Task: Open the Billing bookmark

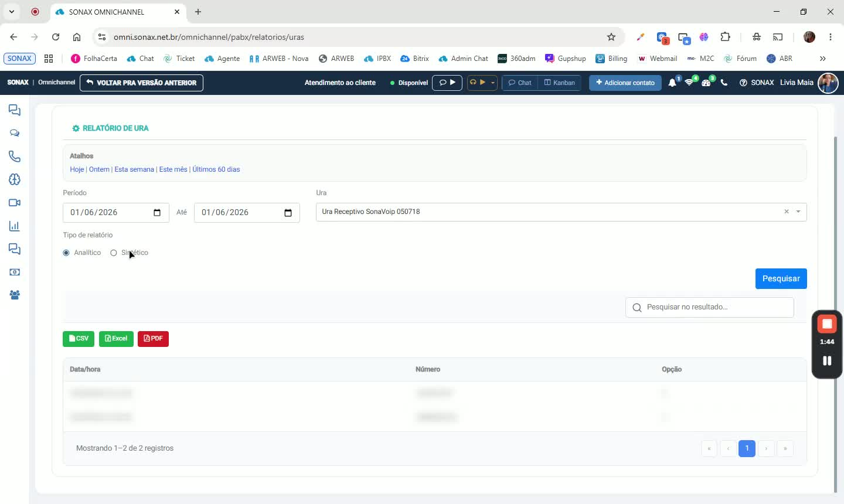Action: coord(611,59)
